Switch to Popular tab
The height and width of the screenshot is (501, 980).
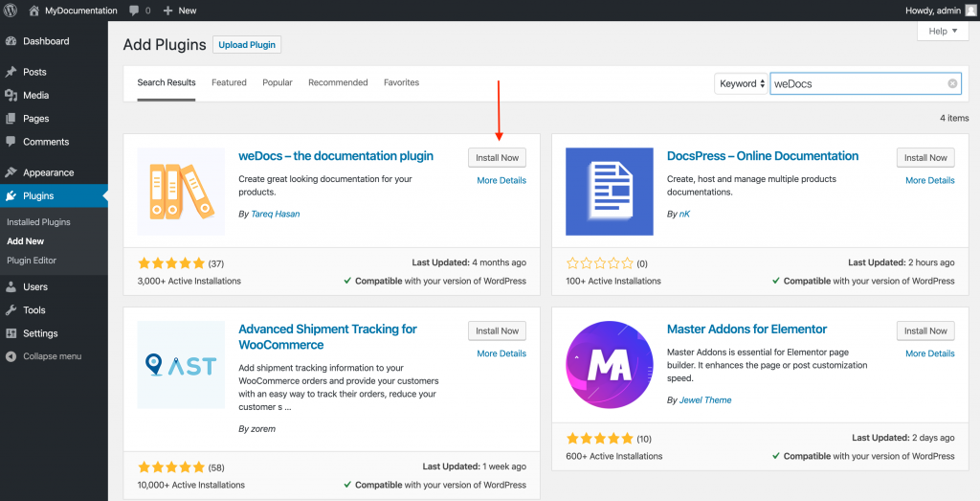278,82
